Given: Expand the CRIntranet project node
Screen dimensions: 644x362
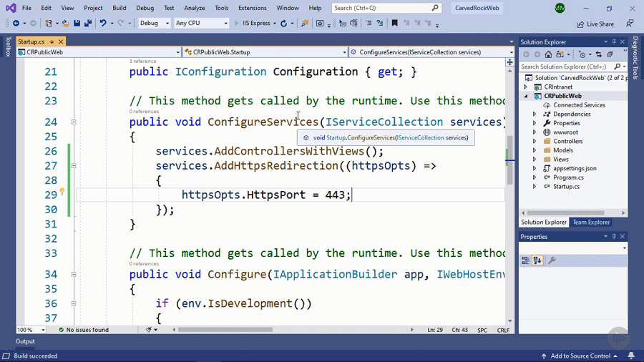Looking at the screenshot, I should click(526, 87).
